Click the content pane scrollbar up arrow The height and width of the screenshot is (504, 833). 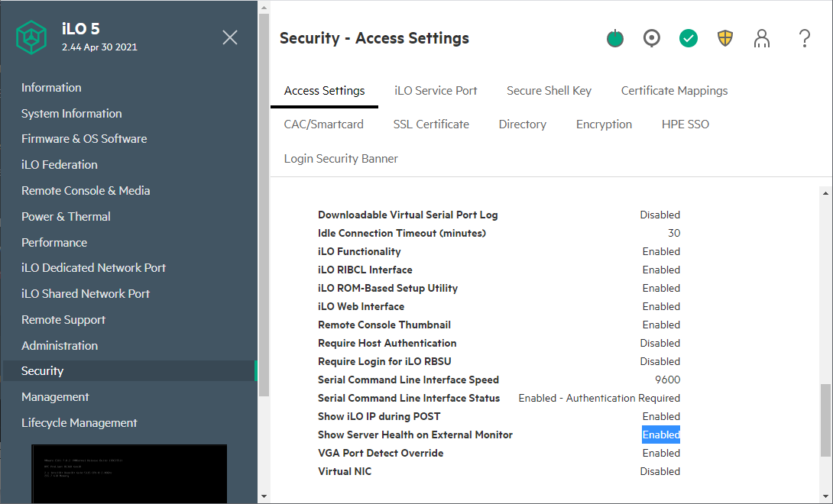[x=825, y=193]
